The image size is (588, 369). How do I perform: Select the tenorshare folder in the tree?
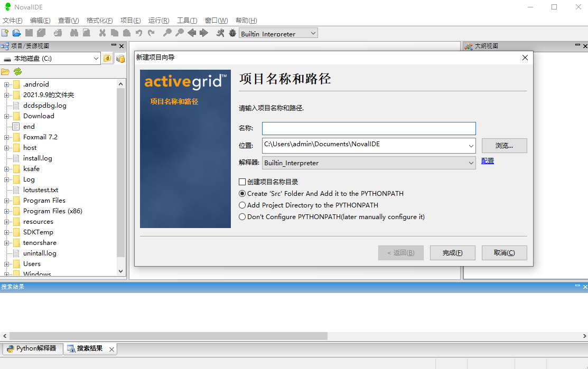click(x=40, y=243)
